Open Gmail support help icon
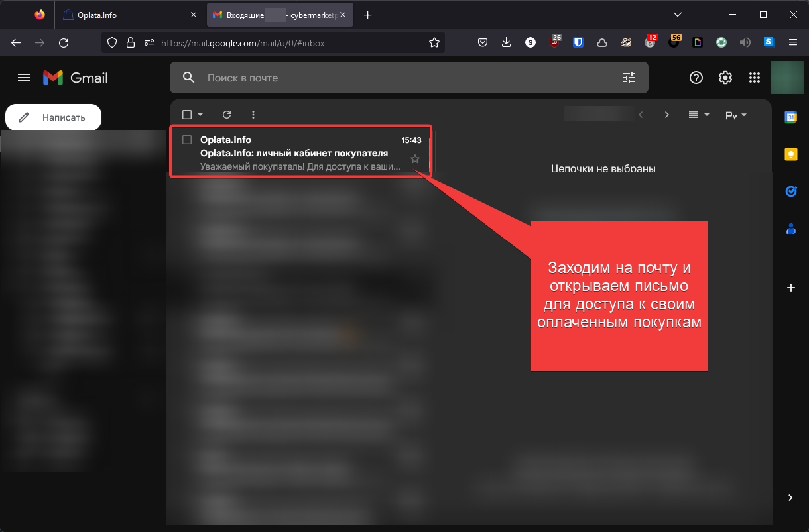This screenshot has height=532, width=809. pyautogui.click(x=696, y=78)
